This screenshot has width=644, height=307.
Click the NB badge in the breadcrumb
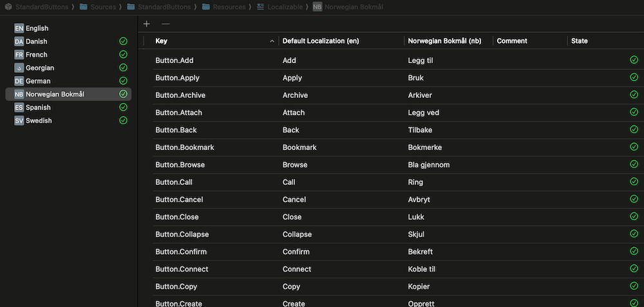(317, 7)
